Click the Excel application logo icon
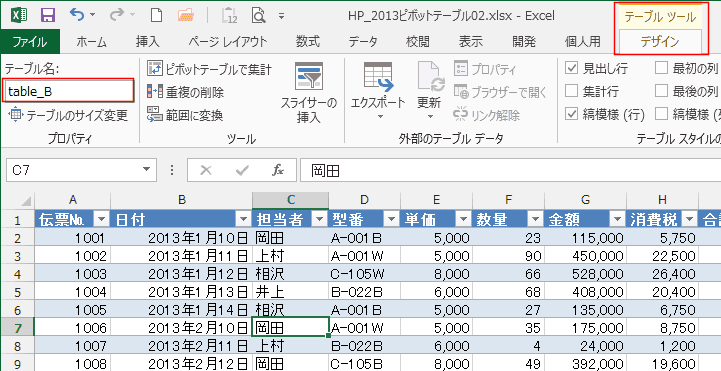This screenshot has width=721, height=371. 19,15
